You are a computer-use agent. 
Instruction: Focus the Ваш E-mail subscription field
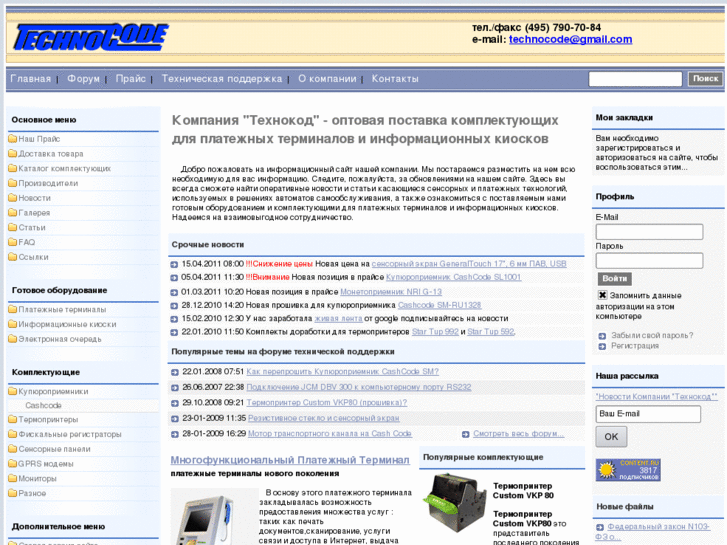pyautogui.click(x=648, y=414)
